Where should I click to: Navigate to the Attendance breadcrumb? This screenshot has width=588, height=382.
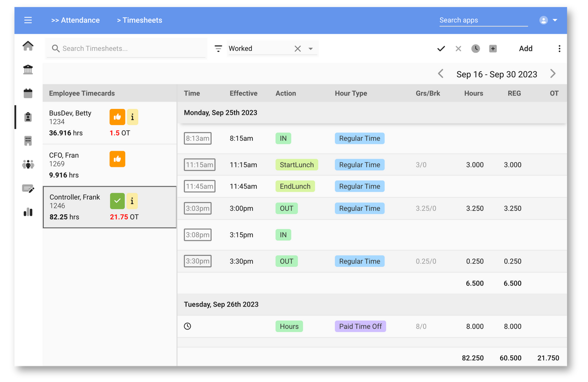[x=75, y=20]
